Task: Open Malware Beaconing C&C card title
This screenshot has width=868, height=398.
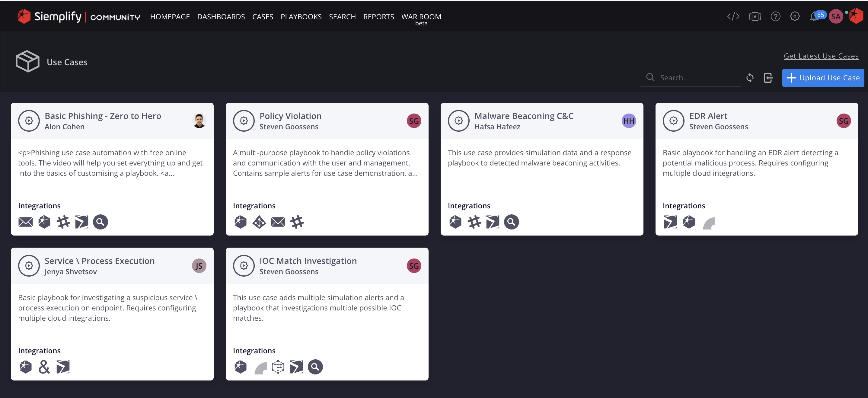Action: click(524, 116)
